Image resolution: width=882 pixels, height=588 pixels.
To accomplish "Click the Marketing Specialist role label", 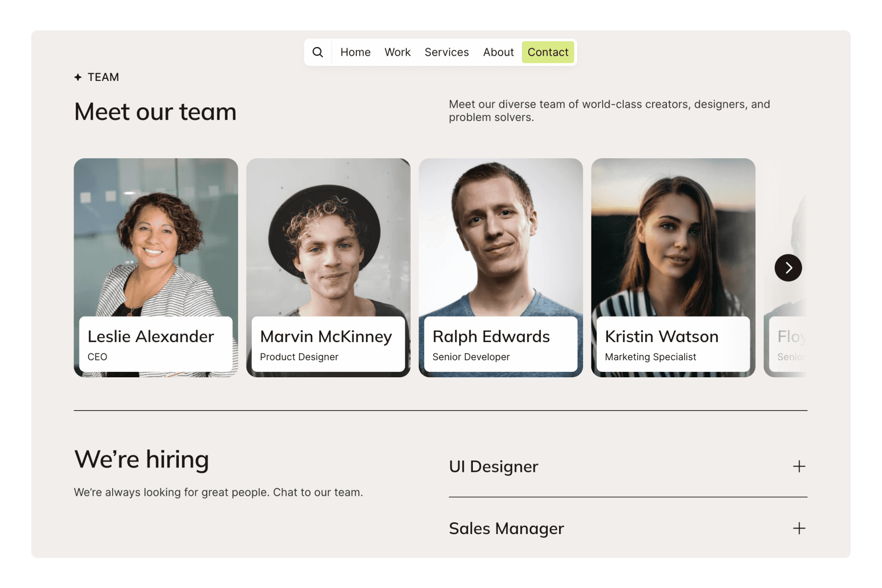I will pyautogui.click(x=650, y=357).
